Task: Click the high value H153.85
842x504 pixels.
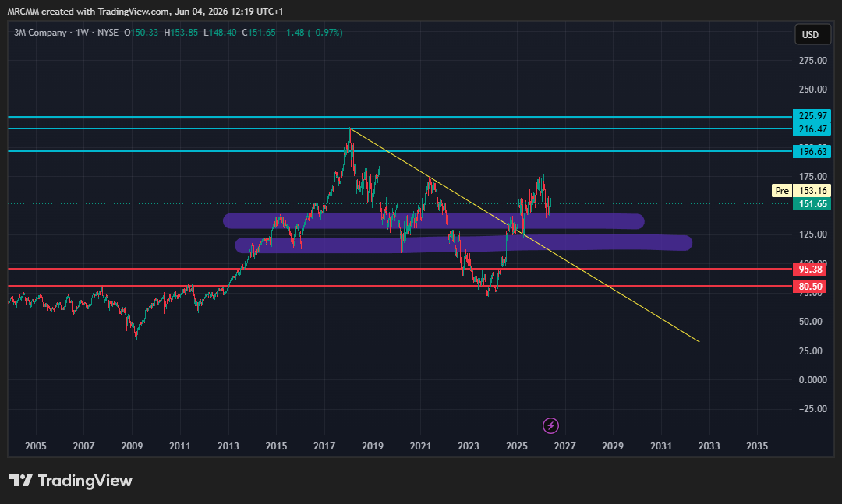Action: 181,33
